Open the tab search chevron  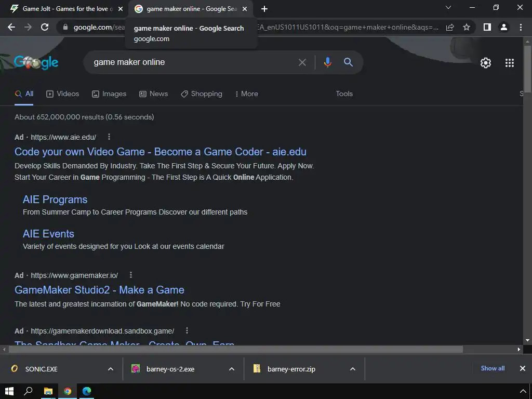tap(448, 7)
